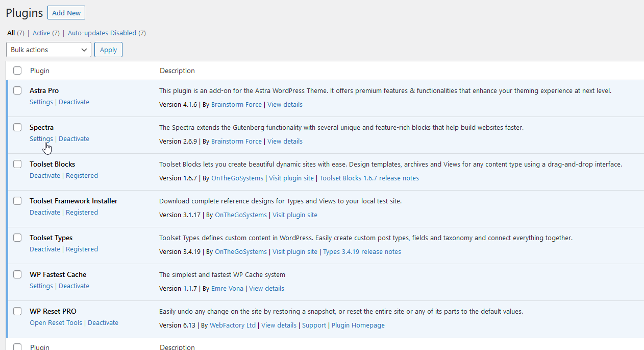Click the Spectra plugin name
Screen dimensions: 644x350
click(x=41, y=127)
